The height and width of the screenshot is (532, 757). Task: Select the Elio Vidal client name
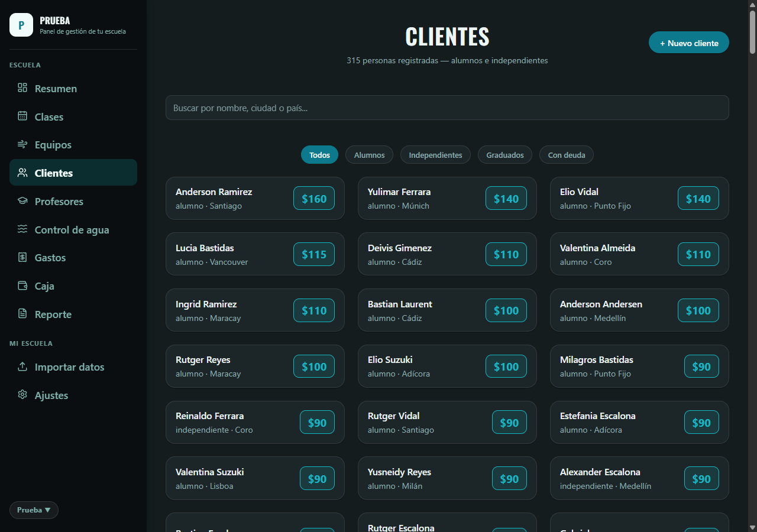click(579, 192)
